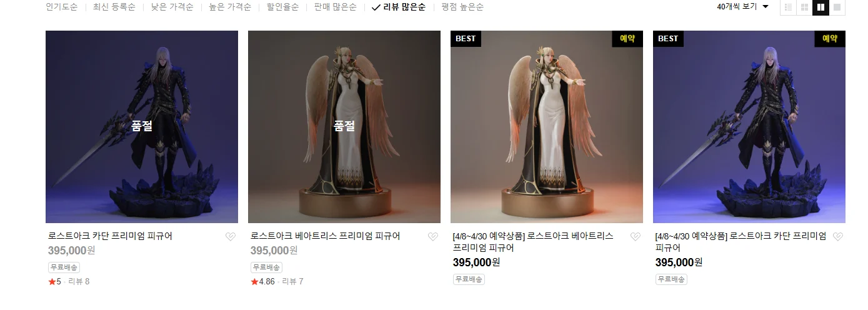The image size is (868, 310).
Task: Select the checked 리뷰 많은순 sort option
Action: [399, 7]
